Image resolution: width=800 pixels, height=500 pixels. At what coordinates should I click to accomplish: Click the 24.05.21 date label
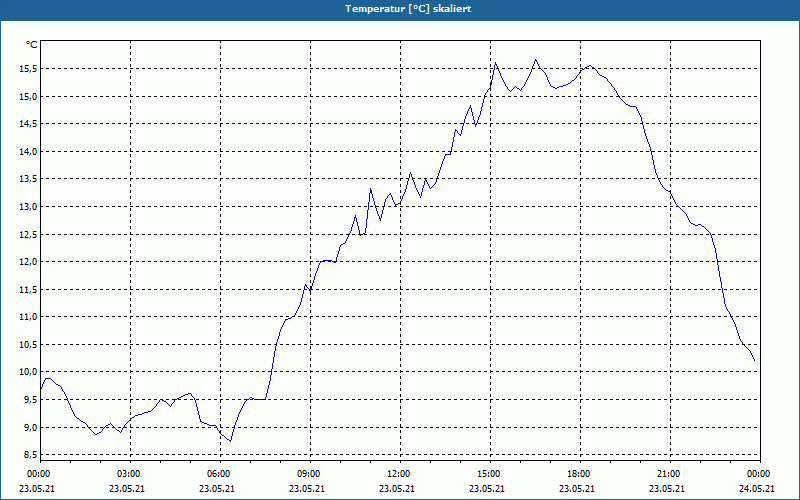(x=757, y=488)
